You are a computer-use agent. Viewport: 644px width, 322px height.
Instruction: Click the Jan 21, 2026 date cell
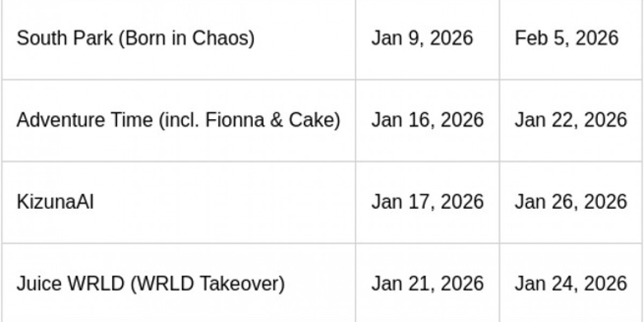point(427,283)
